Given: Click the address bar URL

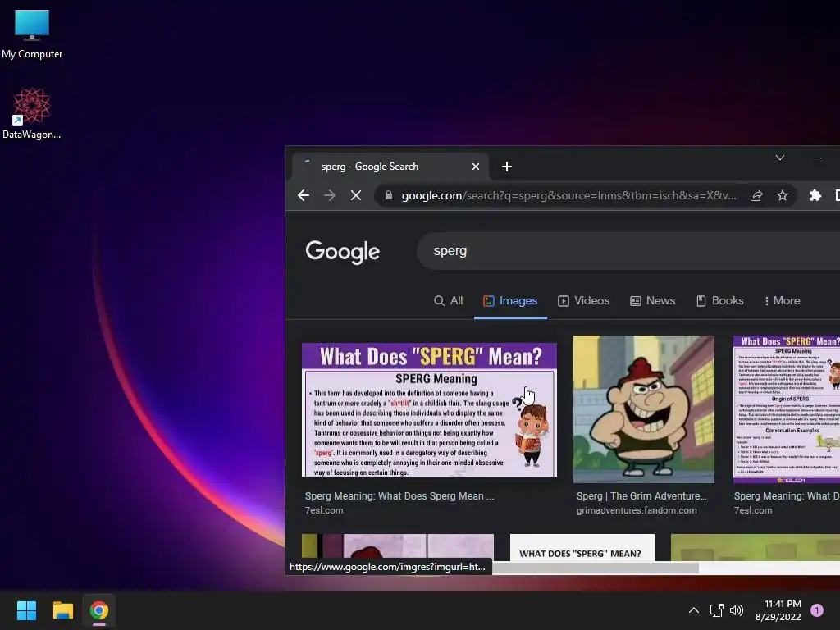Looking at the screenshot, I should [x=569, y=195].
